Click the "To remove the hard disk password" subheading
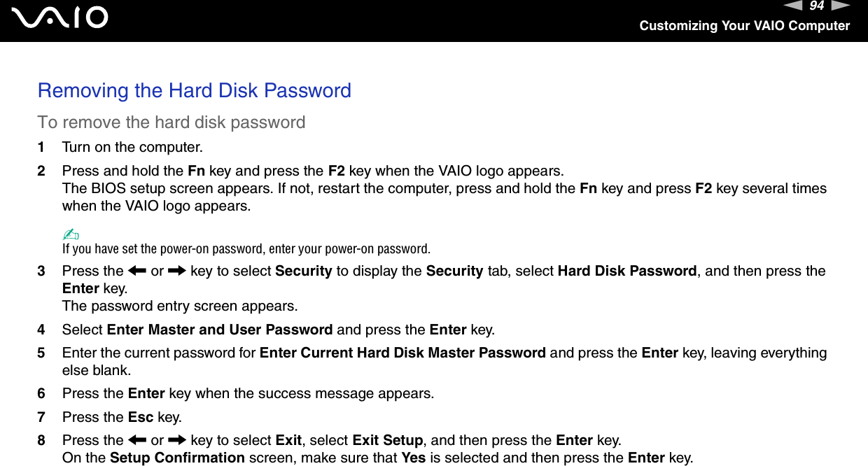This screenshot has width=868, height=466. (171, 122)
